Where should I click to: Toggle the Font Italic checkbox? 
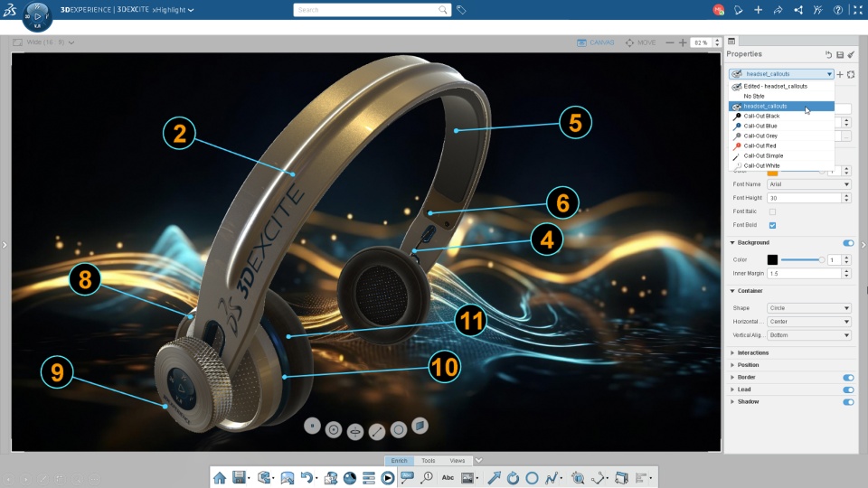(772, 211)
